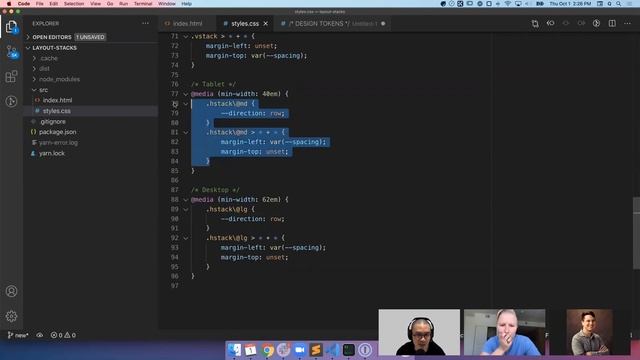Open the terminal app from the Dock
The width and height of the screenshot is (640, 360).
[349, 350]
